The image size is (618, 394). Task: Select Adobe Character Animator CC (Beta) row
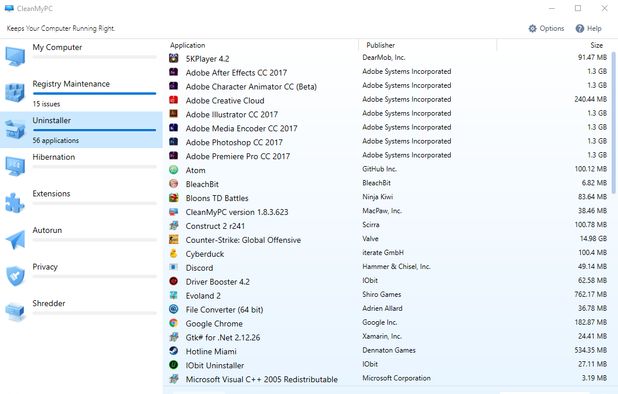[x=388, y=86]
